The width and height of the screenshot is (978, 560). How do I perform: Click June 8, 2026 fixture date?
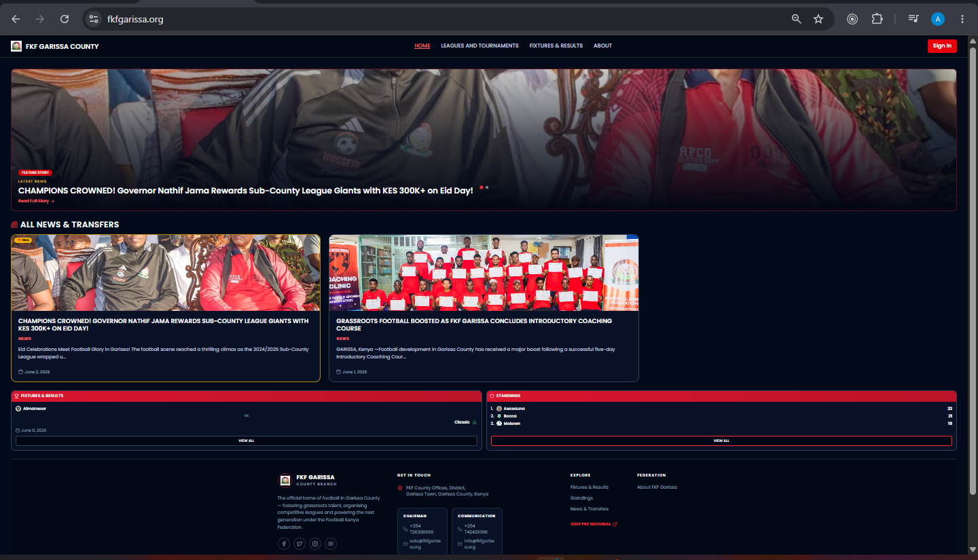click(33, 430)
